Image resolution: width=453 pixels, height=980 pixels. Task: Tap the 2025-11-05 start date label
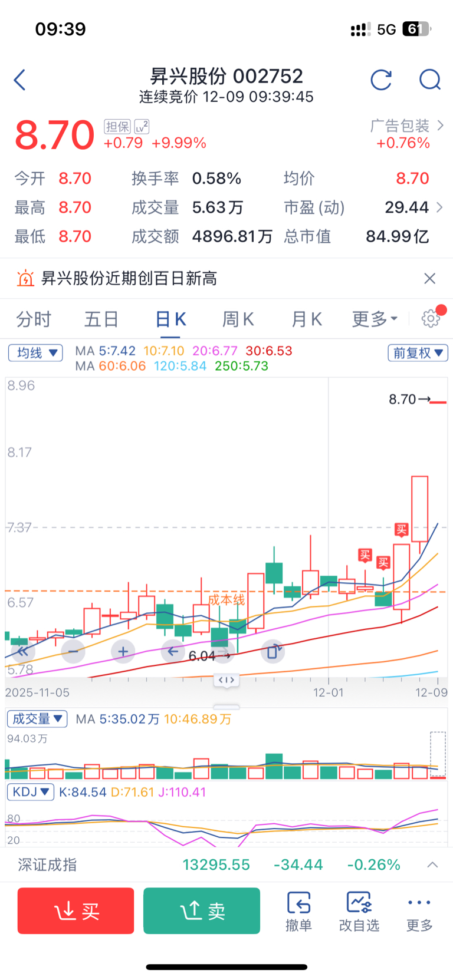point(37,692)
